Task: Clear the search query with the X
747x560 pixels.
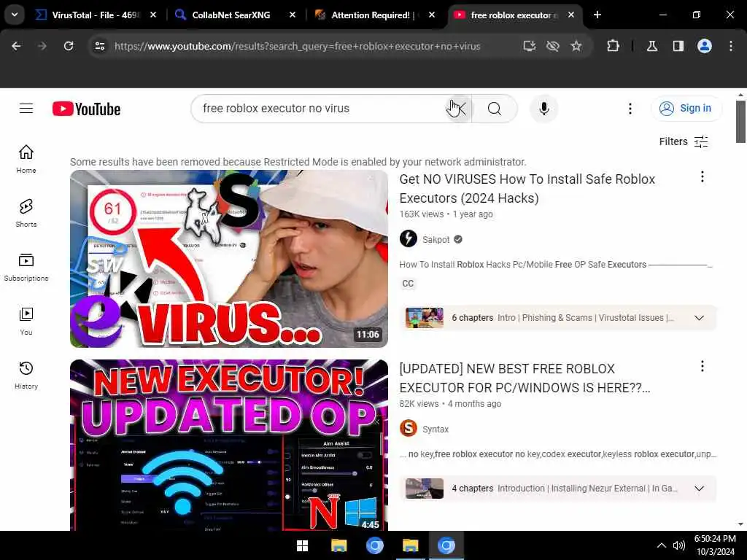Action: [459, 109]
